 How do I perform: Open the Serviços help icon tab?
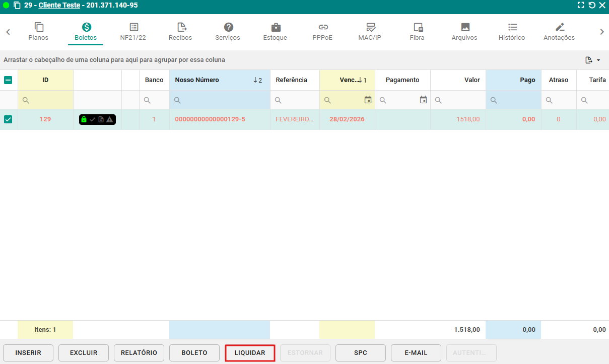[228, 28]
